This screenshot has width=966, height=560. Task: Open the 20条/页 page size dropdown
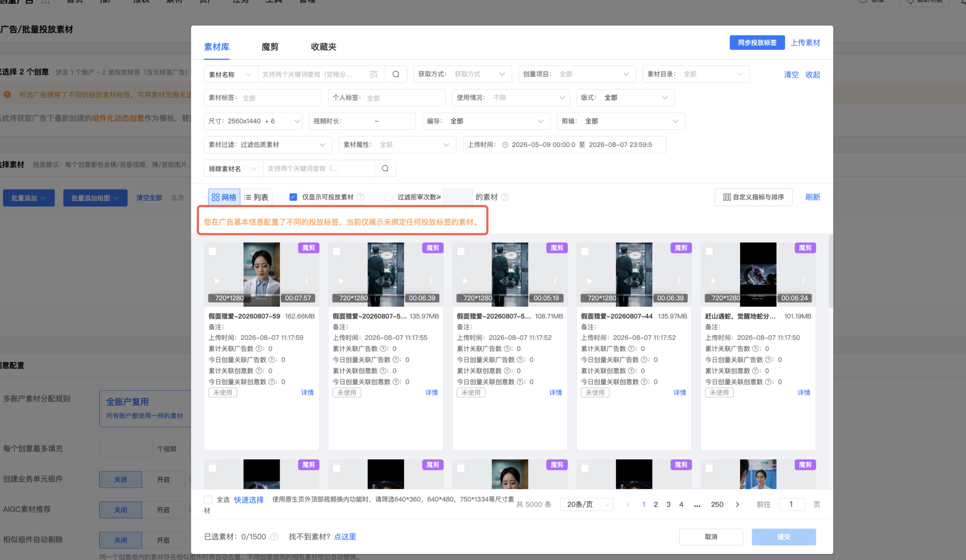pos(586,504)
